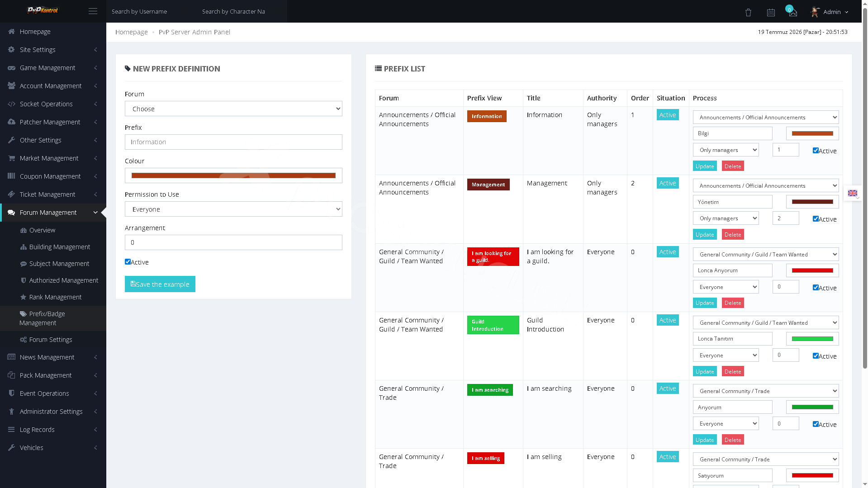The image size is (868, 488).
Task: Click the Prefix text input field
Action: 233,142
